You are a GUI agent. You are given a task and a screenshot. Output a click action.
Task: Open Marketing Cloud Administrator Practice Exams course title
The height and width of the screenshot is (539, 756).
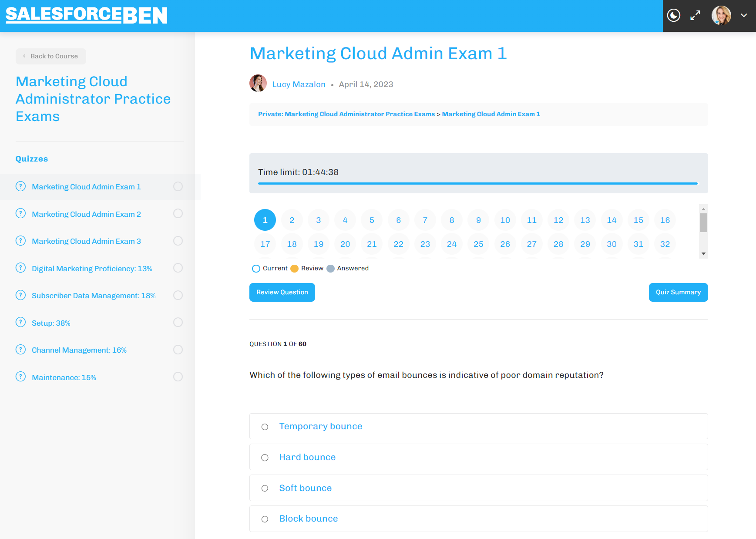[x=93, y=99]
